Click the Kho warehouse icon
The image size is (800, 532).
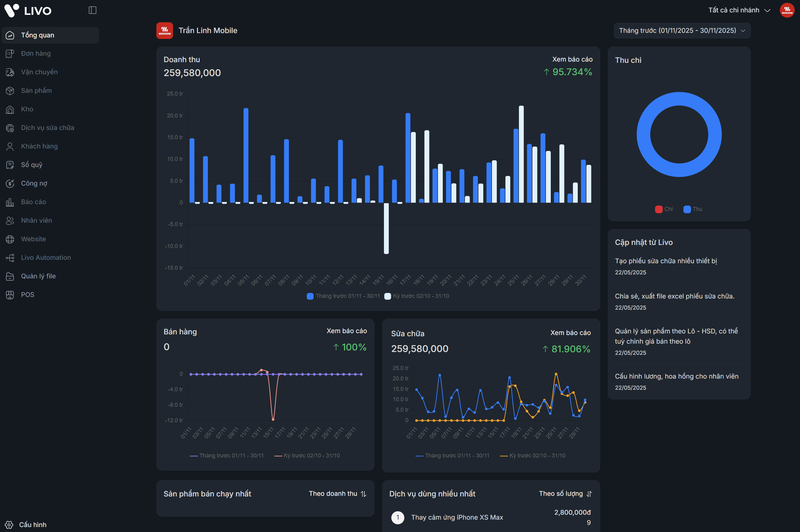(x=10, y=109)
